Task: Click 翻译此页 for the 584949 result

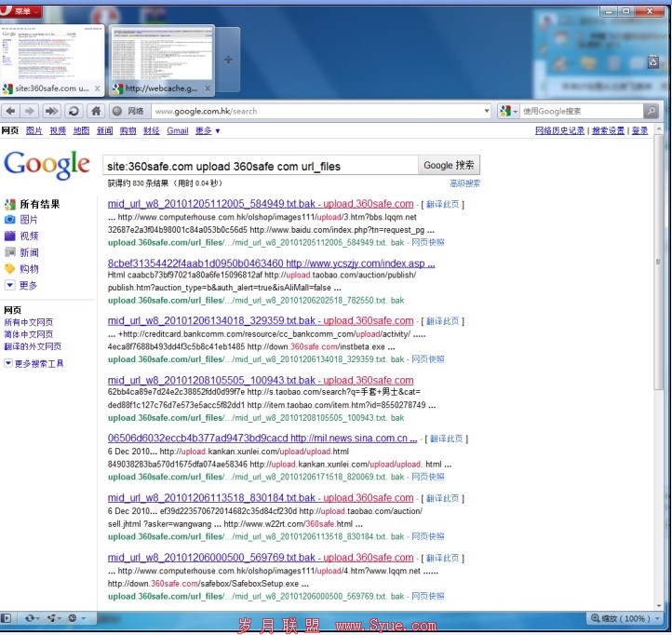Action: tap(443, 205)
